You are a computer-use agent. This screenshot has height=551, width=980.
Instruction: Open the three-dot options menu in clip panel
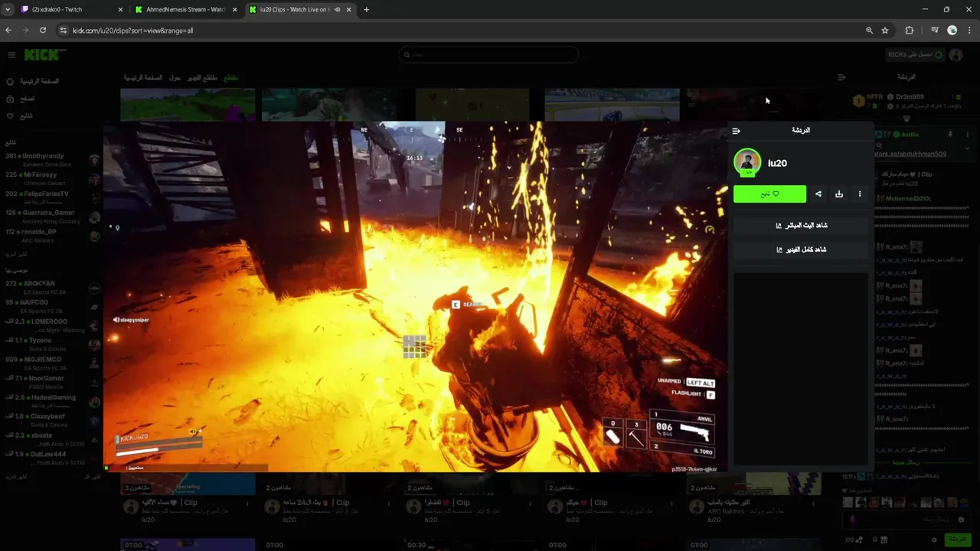tap(860, 194)
